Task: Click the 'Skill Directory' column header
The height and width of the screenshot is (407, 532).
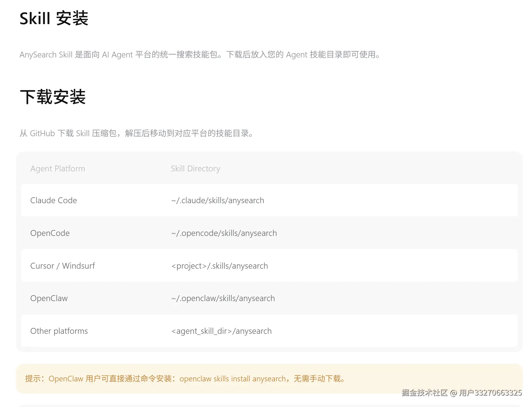Action: click(x=196, y=169)
